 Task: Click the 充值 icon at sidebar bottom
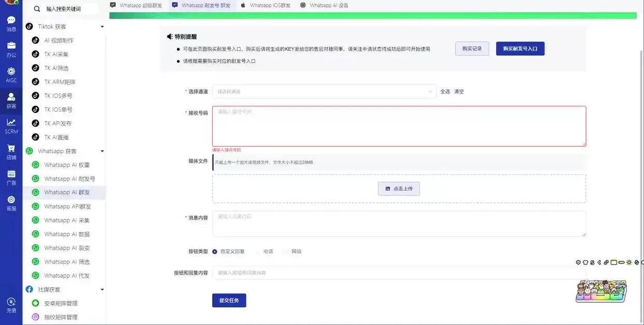pyautogui.click(x=11, y=306)
